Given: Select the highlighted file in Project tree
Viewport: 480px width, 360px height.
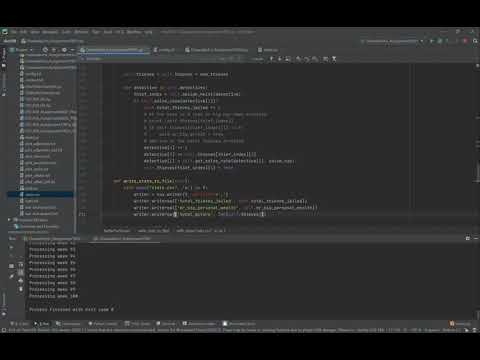Looking at the screenshot, I should (40, 195).
